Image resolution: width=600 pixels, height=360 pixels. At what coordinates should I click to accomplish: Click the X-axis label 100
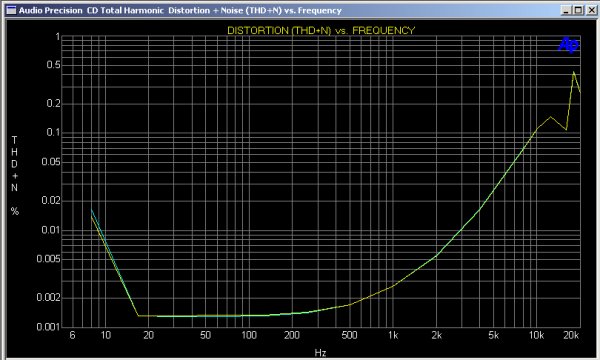[249, 335]
